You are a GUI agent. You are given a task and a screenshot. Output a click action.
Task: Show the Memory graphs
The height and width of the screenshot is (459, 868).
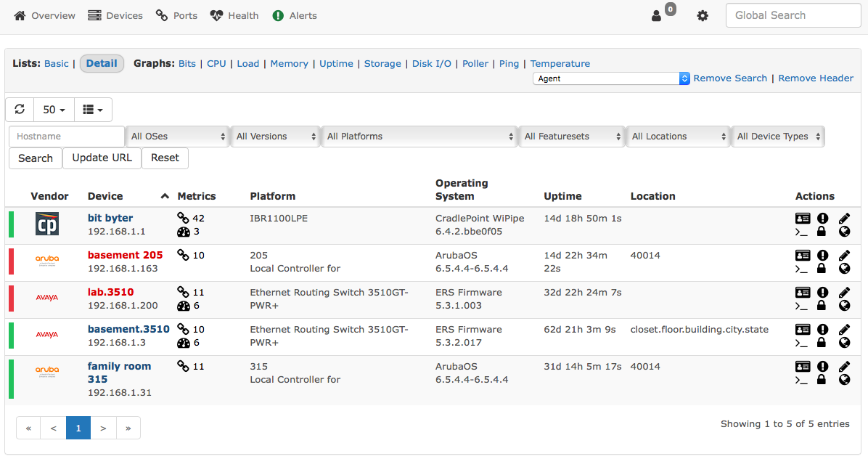[x=289, y=64]
